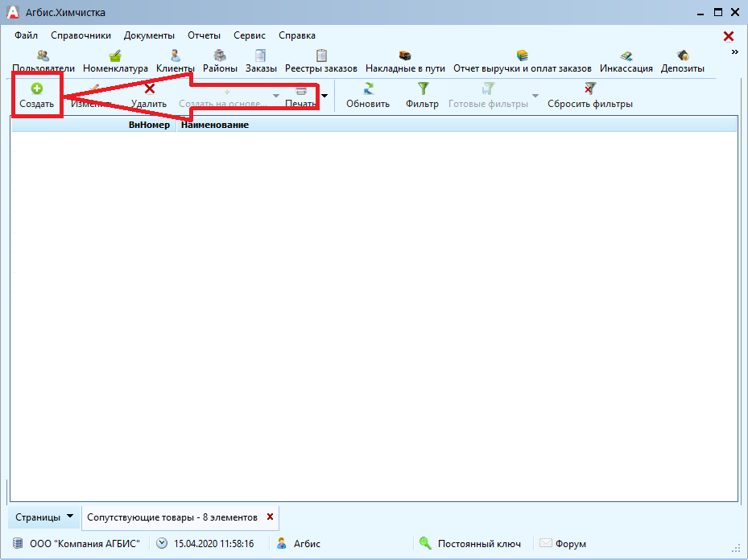Sort by the Наименование column header

(457, 125)
